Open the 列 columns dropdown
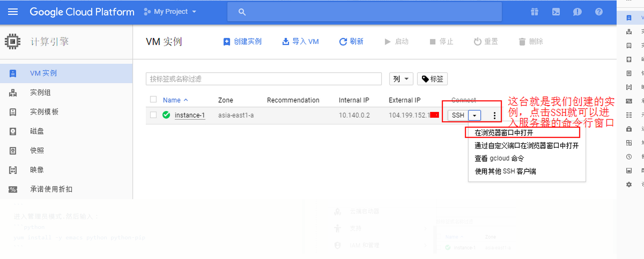Image resolution: width=644 pixels, height=259 pixels. pos(401,79)
